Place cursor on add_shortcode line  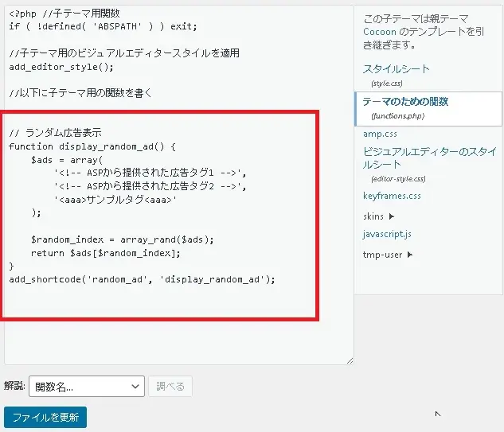tap(142, 279)
